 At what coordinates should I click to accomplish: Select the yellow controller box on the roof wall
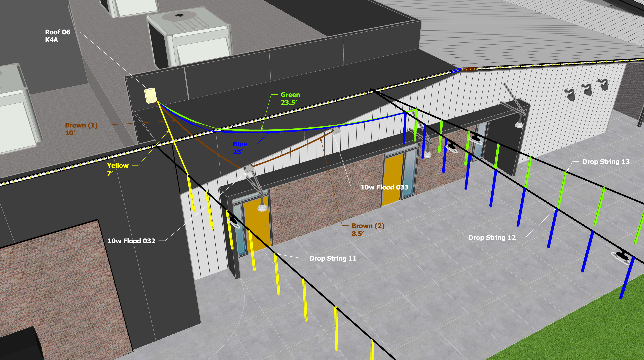point(150,96)
